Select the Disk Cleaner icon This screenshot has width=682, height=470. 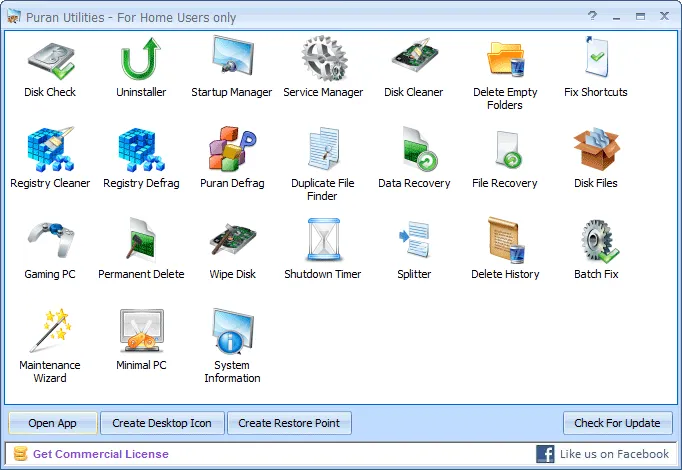point(415,55)
